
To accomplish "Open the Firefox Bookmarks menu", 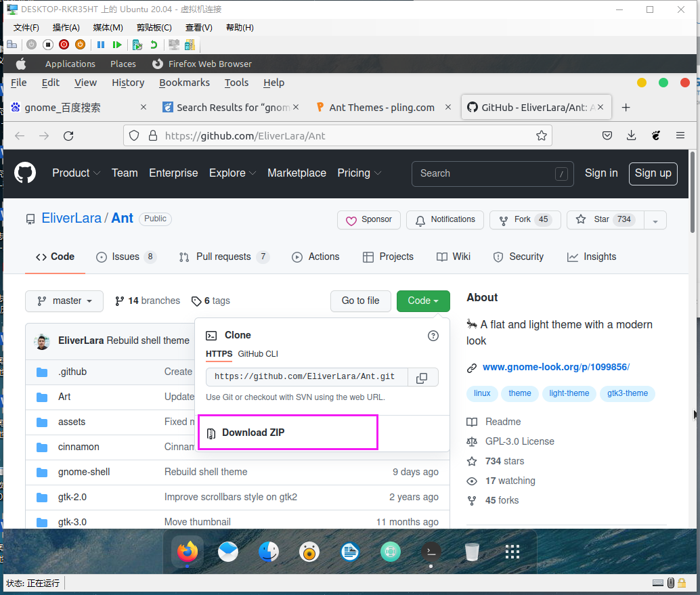I will pos(184,83).
